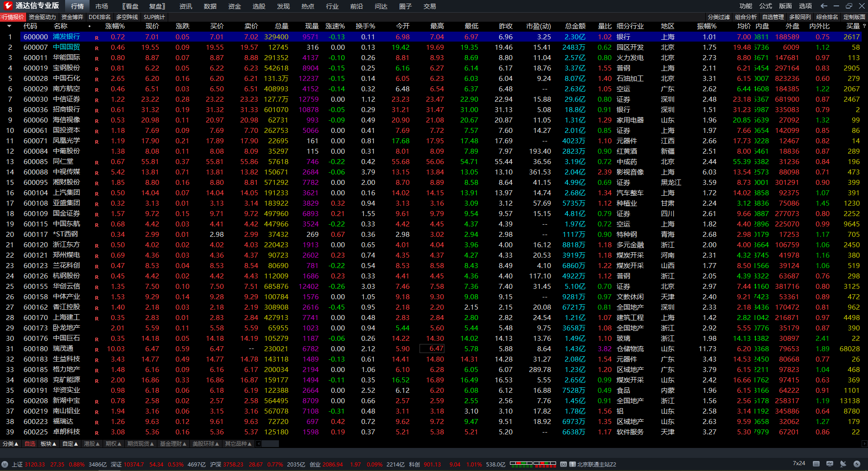Open the 资讯 top menu
Screen dimensions: 868x471
186,6
